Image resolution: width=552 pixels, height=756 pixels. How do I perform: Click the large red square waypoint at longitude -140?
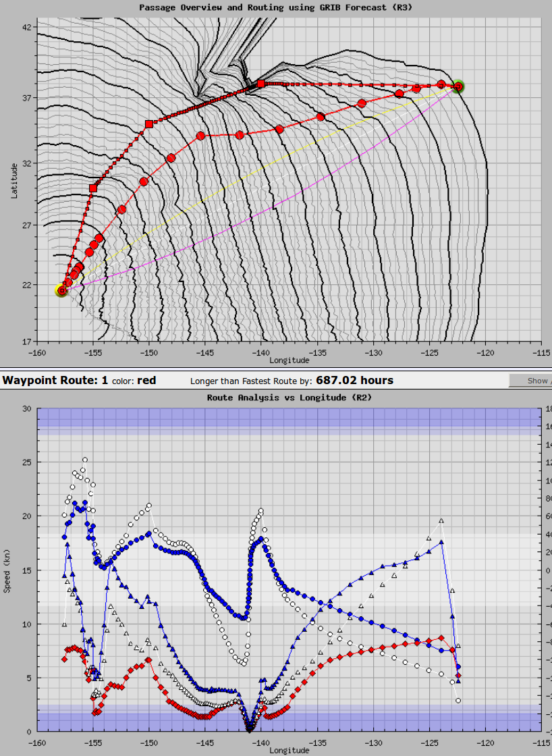(261, 84)
